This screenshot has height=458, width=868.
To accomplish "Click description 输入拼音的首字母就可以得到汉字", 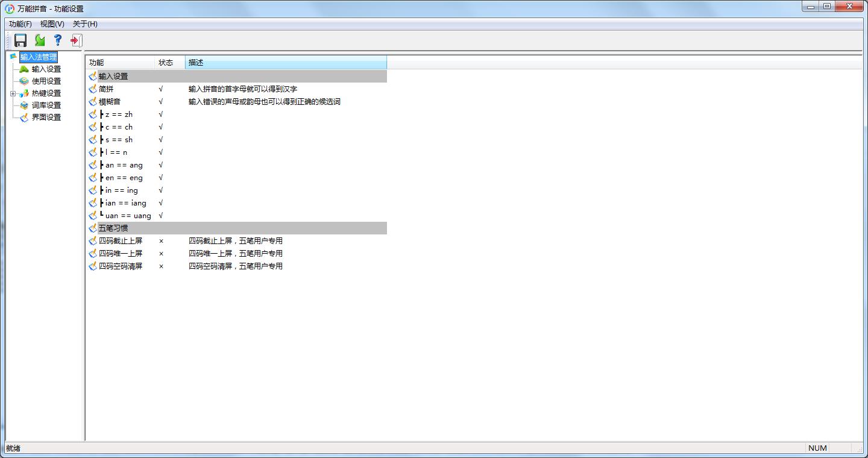I will click(x=243, y=89).
